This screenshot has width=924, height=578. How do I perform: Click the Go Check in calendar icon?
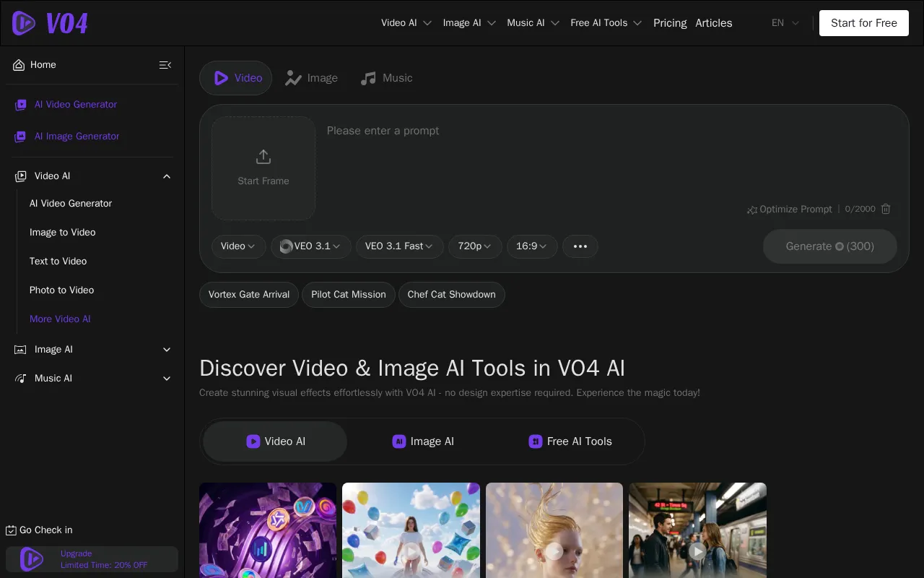(11, 530)
